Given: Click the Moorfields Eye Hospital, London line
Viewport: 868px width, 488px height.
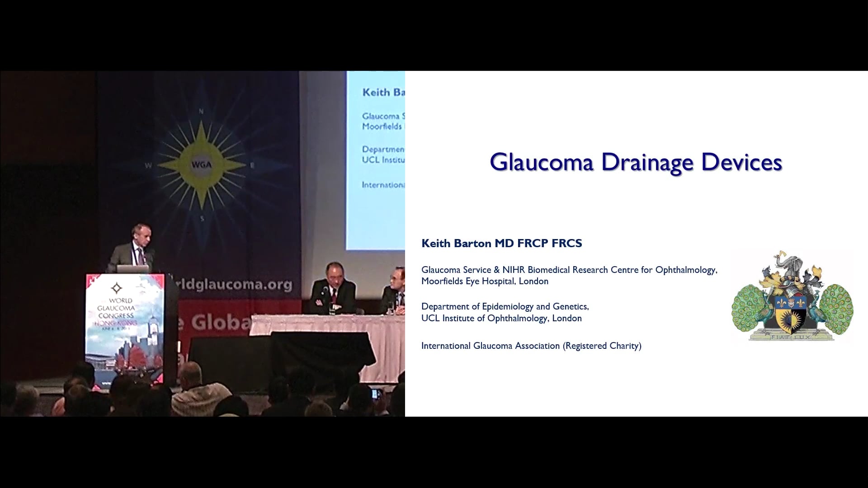Looking at the screenshot, I should [485, 281].
